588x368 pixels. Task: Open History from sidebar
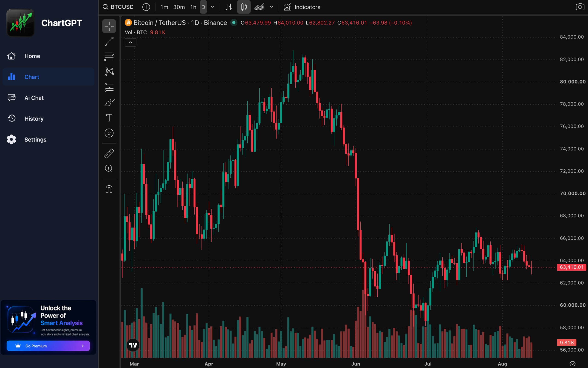pos(48,119)
